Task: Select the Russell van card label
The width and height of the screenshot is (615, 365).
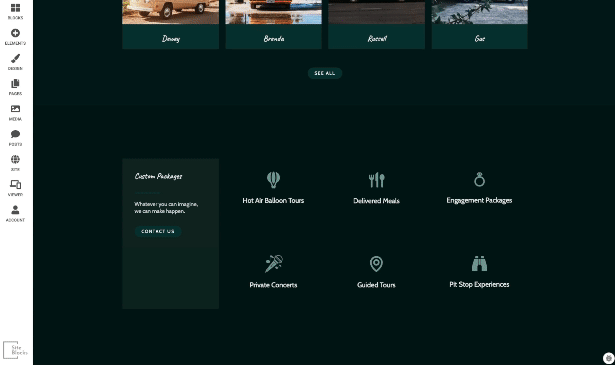Action: [377, 38]
